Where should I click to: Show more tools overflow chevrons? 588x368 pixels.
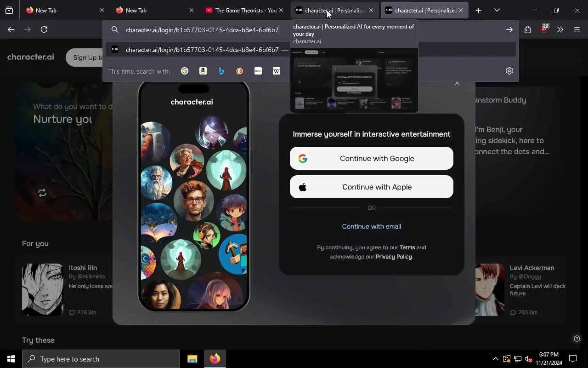pyautogui.click(x=560, y=29)
